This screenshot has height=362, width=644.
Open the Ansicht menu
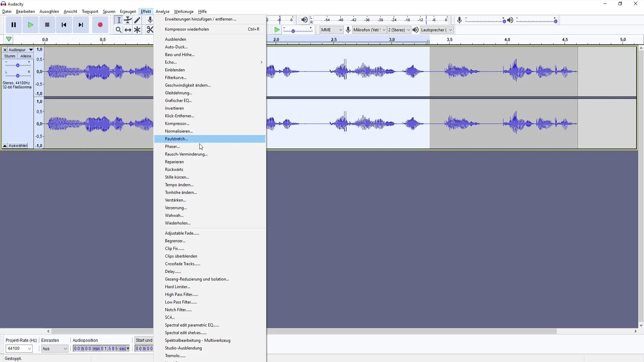coord(70,11)
